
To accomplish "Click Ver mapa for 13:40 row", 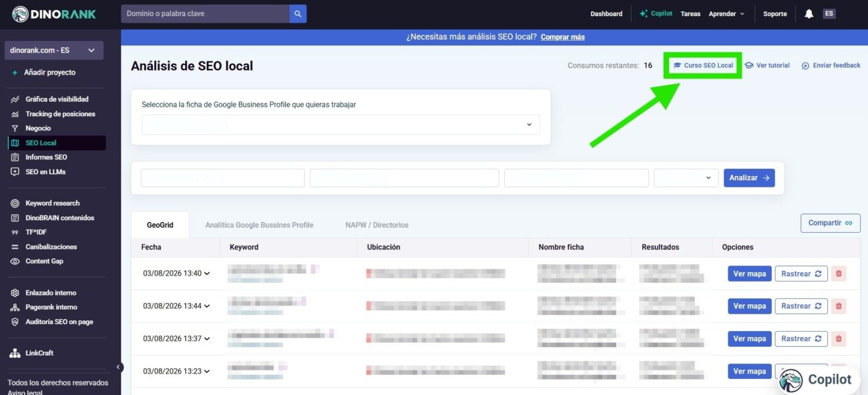I will [x=749, y=274].
